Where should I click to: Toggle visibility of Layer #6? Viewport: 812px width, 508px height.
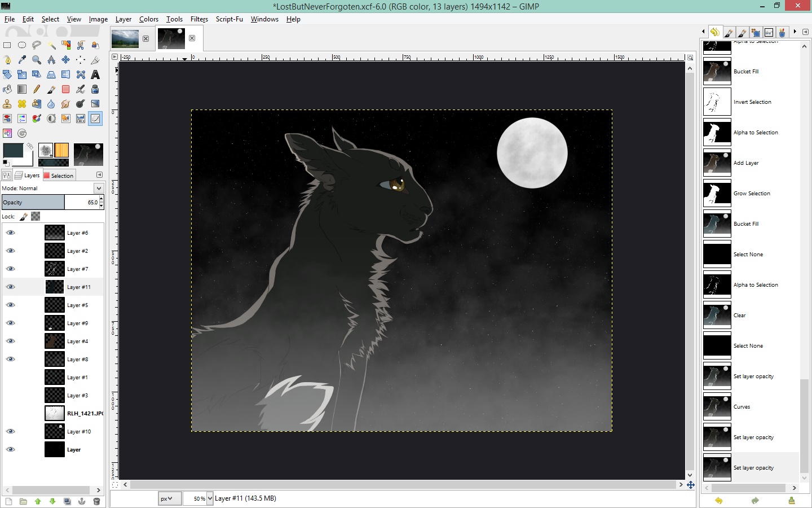[x=10, y=233]
